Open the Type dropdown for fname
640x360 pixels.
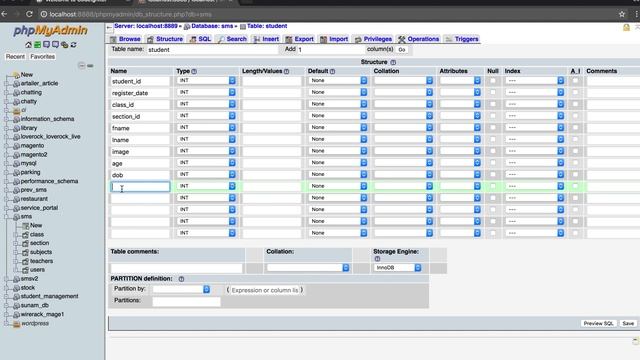tap(207, 128)
